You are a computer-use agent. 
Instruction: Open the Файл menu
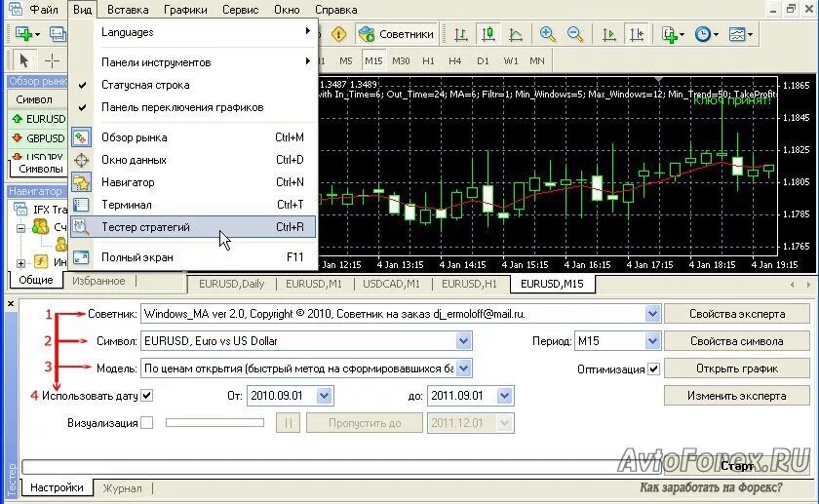click(x=43, y=10)
